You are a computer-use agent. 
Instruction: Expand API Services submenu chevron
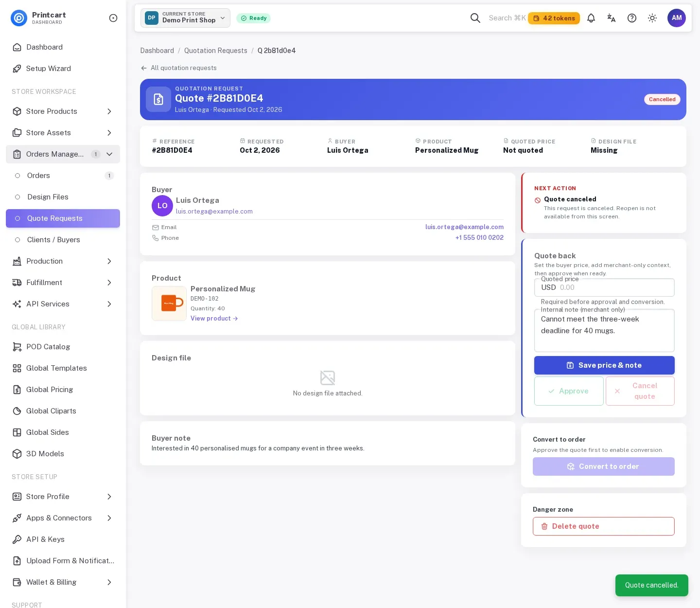(109, 304)
